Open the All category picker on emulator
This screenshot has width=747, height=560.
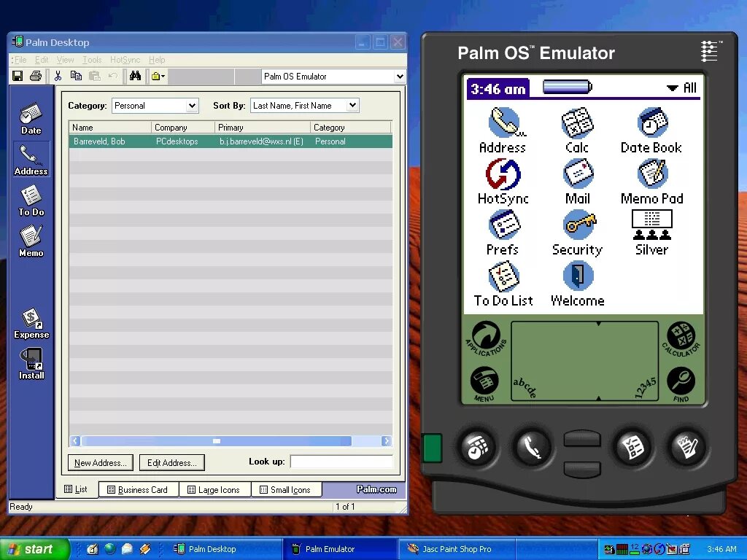click(682, 88)
